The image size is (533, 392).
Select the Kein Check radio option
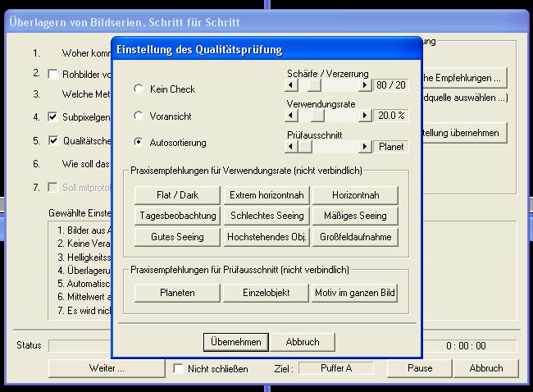pyautogui.click(x=138, y=89)
